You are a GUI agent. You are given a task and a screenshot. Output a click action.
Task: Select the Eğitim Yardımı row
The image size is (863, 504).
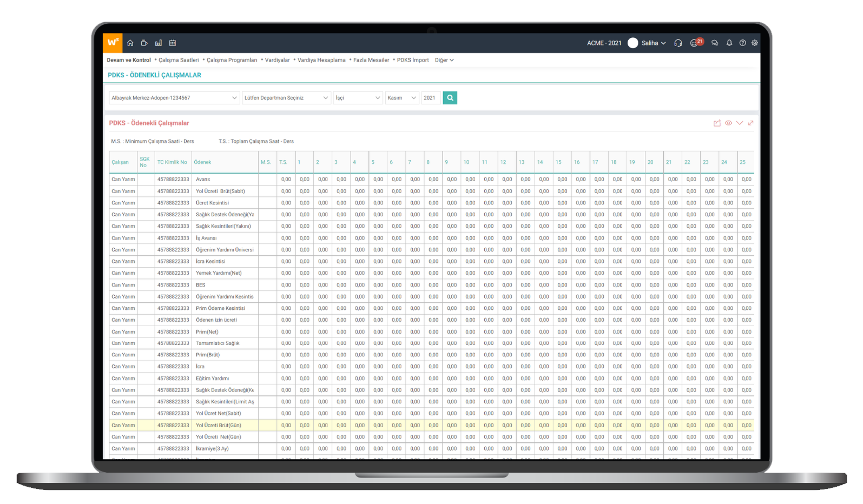pos(431,379)
